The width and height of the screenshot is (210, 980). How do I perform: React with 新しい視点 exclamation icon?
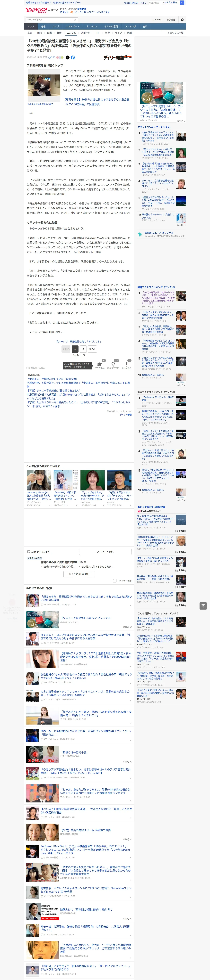[127, 364]
